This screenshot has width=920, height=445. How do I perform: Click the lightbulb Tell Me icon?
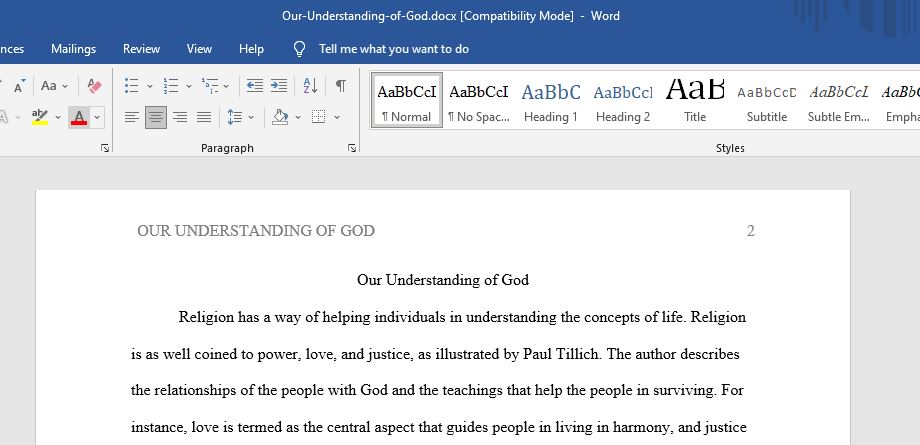(299, 49)
